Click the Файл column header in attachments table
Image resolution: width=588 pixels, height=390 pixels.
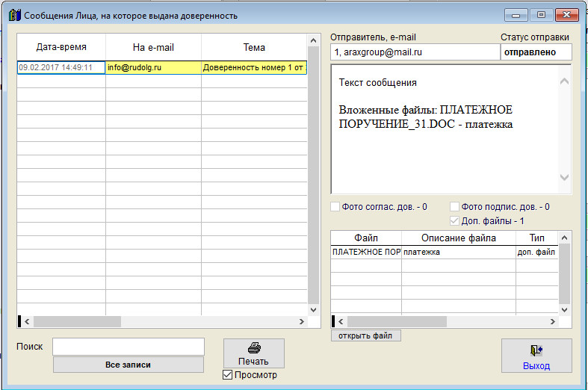point(366,238)
